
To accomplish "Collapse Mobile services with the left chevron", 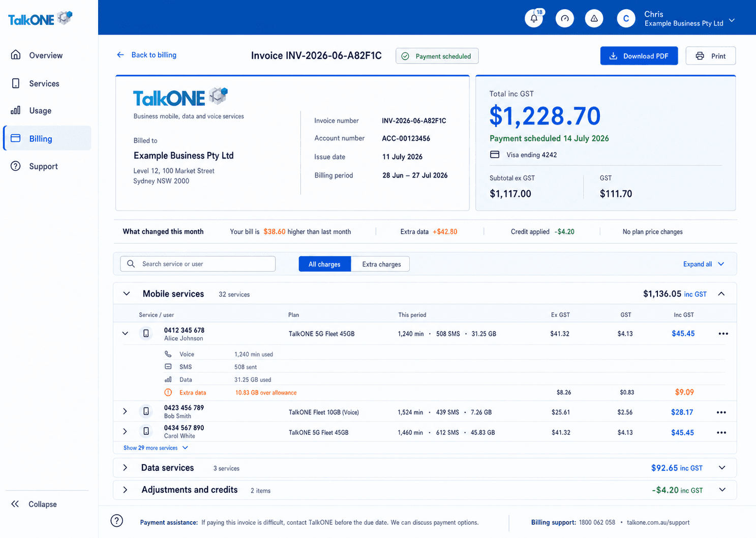I will point(127,294).
